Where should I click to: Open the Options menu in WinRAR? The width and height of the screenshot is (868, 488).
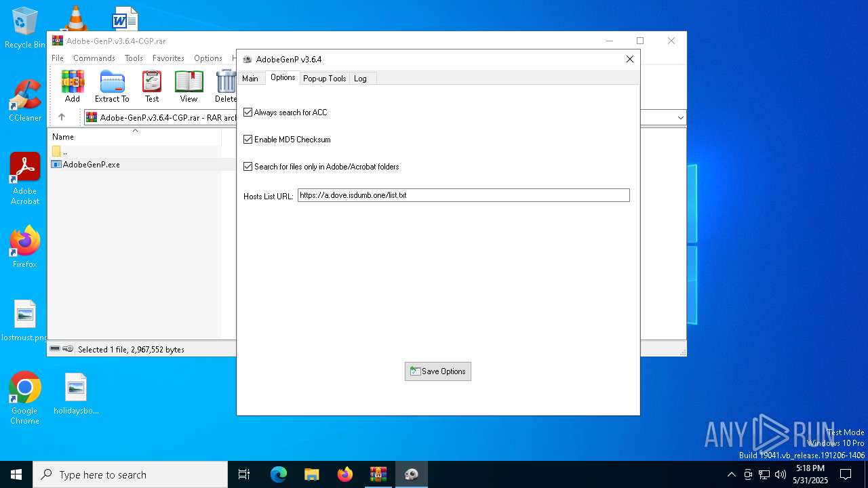tap(208, 58)
